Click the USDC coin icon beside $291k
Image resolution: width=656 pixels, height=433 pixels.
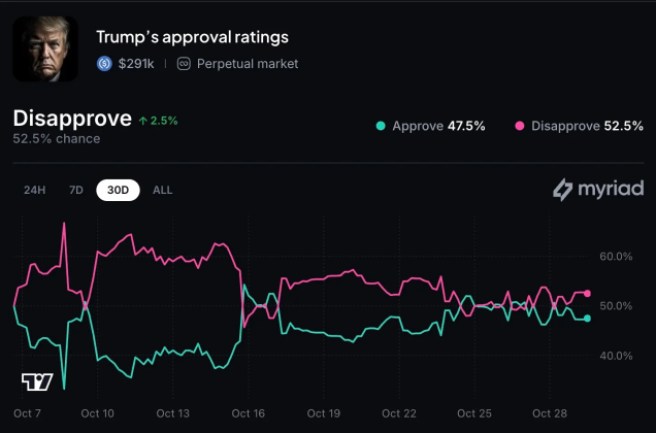pyautogui.click(x=104, y=63)
